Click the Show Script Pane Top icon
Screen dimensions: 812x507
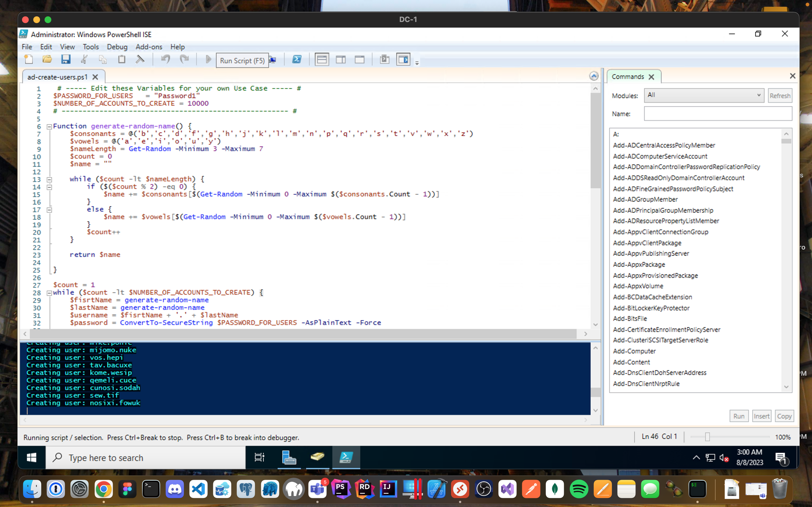point(321,60)
